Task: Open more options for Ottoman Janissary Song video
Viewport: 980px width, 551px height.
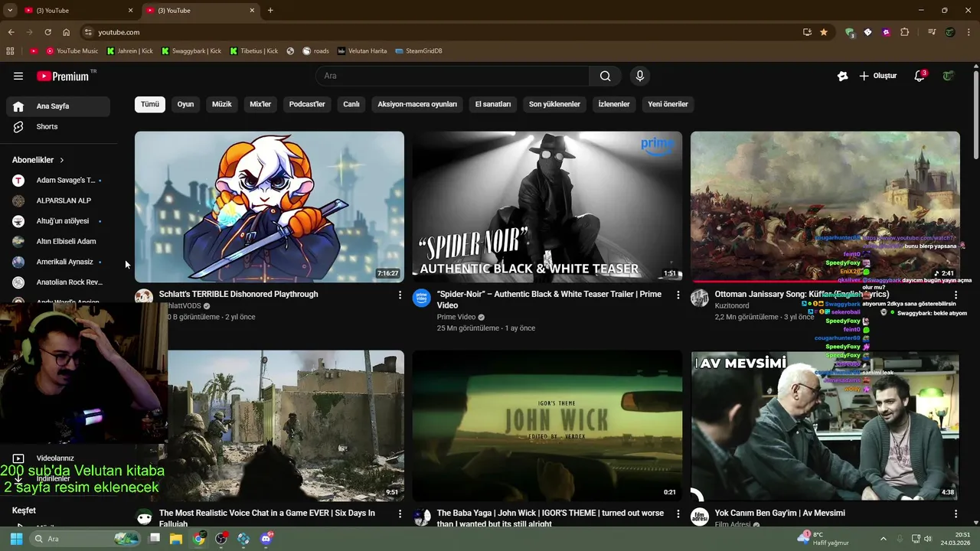Action: [x=955, y=295]
